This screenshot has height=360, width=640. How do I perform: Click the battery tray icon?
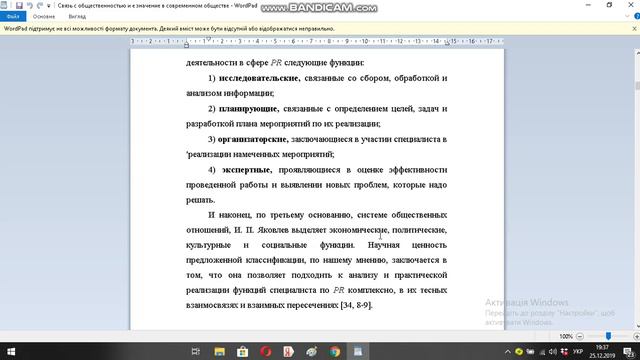(x=530, y=351)
